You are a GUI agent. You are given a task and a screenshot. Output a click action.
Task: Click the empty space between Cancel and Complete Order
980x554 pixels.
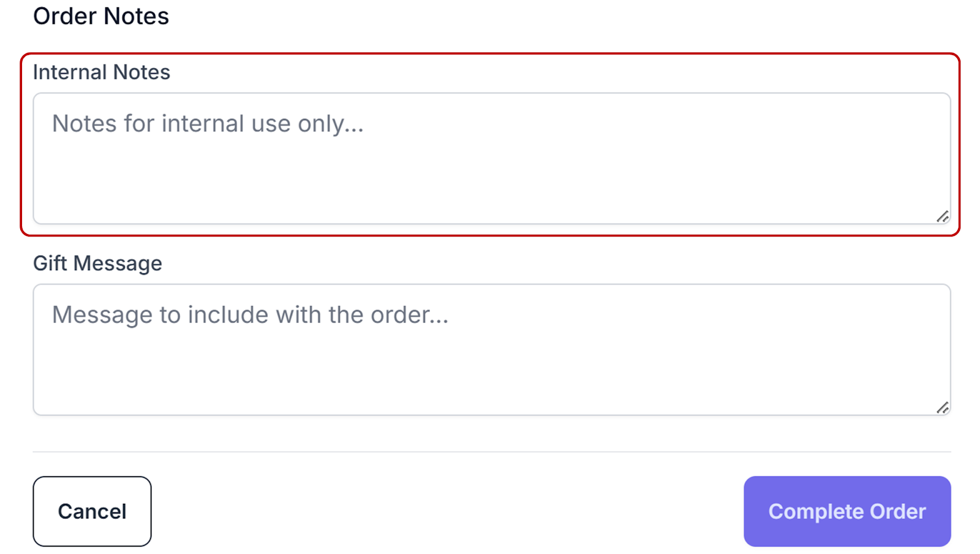click(x=447, y=511)
